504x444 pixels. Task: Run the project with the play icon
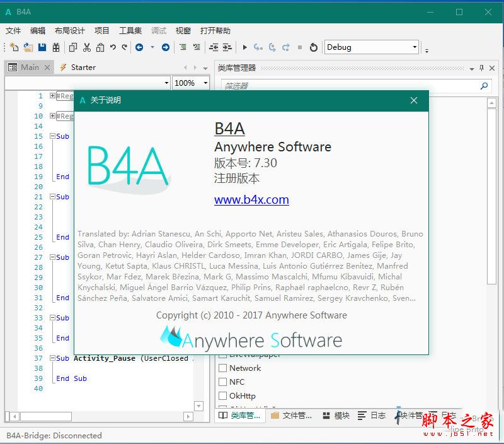pos(245,47)
